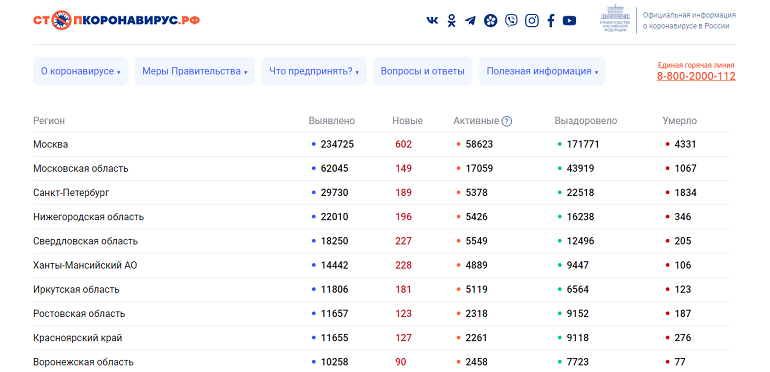Click Moscow deaths value 4331
This screenshot has width=770, height=372.
[x=686, y=144]
